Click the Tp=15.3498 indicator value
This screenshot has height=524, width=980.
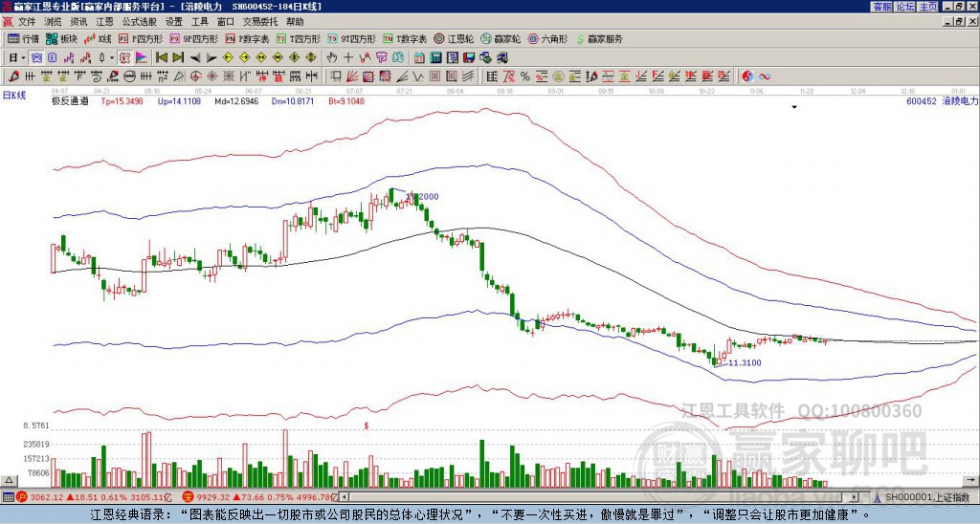tap(122, 101)
